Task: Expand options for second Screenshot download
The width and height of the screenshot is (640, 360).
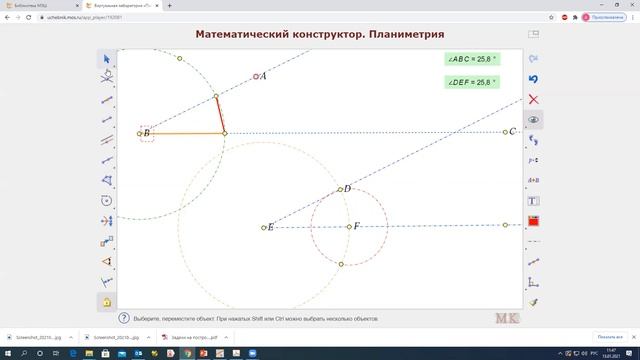Action: pos(148,338)
